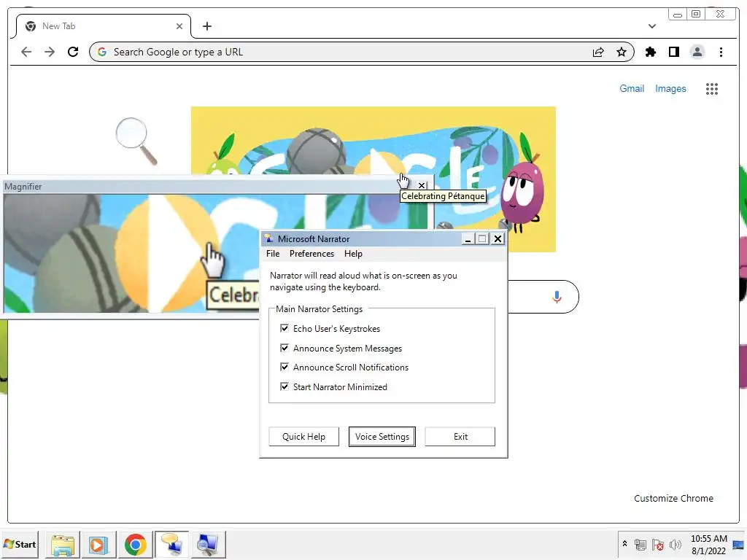The width and height of the screenshot is (747, 560).
Task: Bookmark this tab with the star icon
Action: click(622, 52)
